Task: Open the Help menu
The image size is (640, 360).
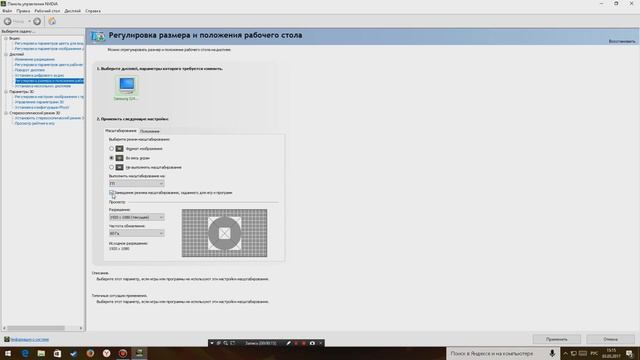Action: (x=93, y=11)
